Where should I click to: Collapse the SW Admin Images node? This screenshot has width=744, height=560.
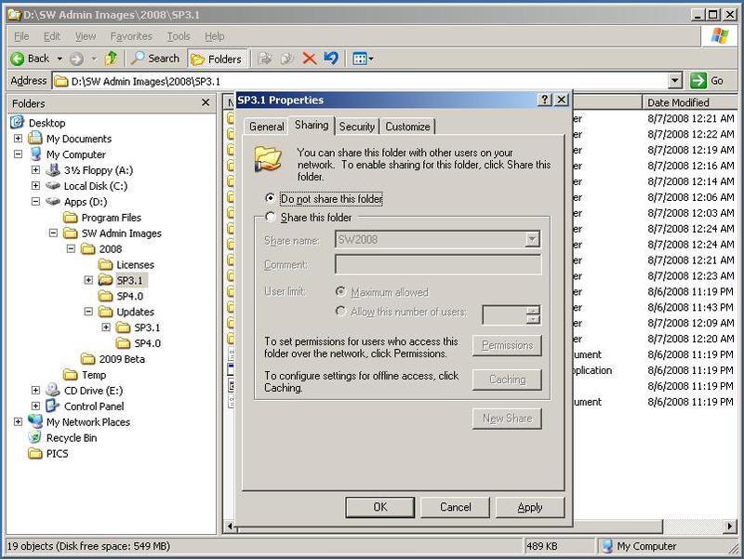click(53, 233)
